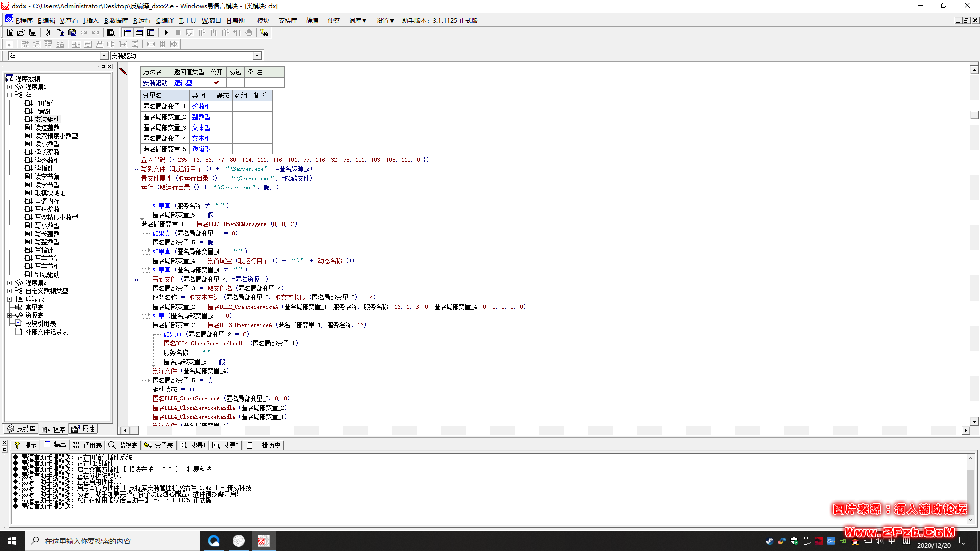Select 读短整数 in the tree
The height and width of the screenshot is (551, 980).
[47, 128]
